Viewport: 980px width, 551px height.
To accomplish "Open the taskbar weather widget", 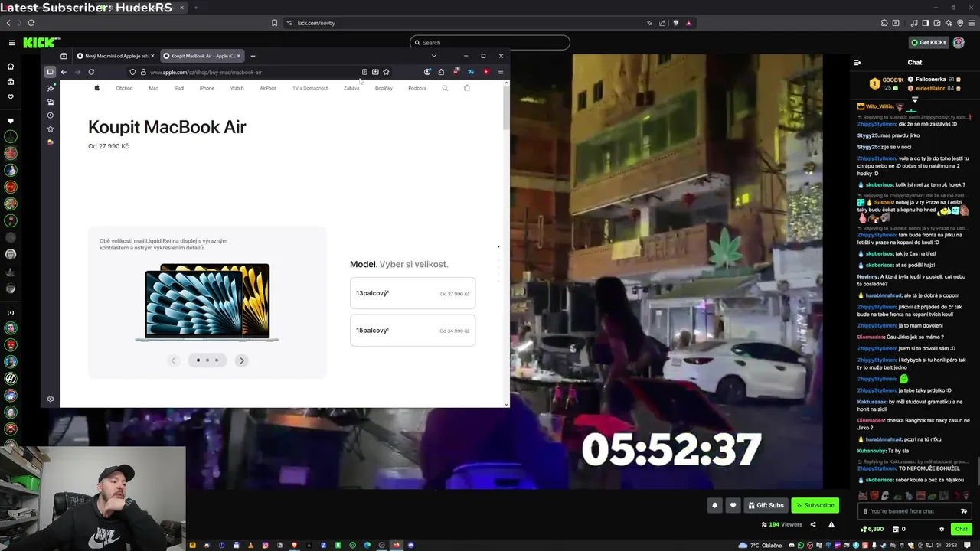I will [x=762, y=545].
